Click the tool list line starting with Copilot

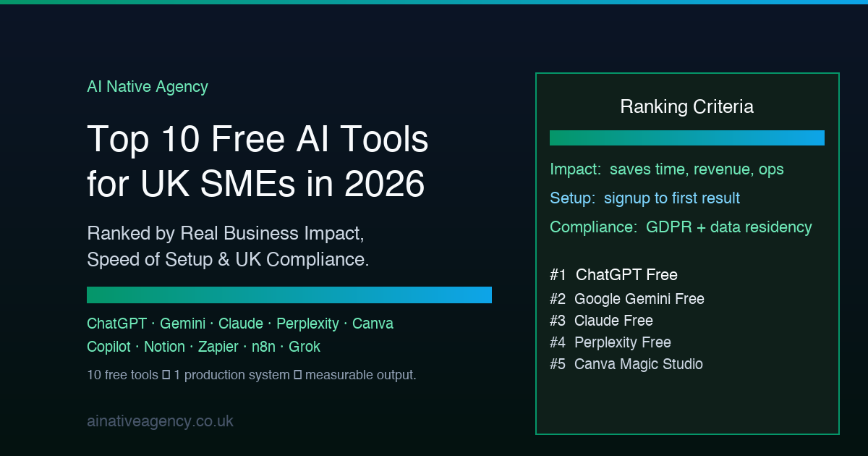pos(203,347)
